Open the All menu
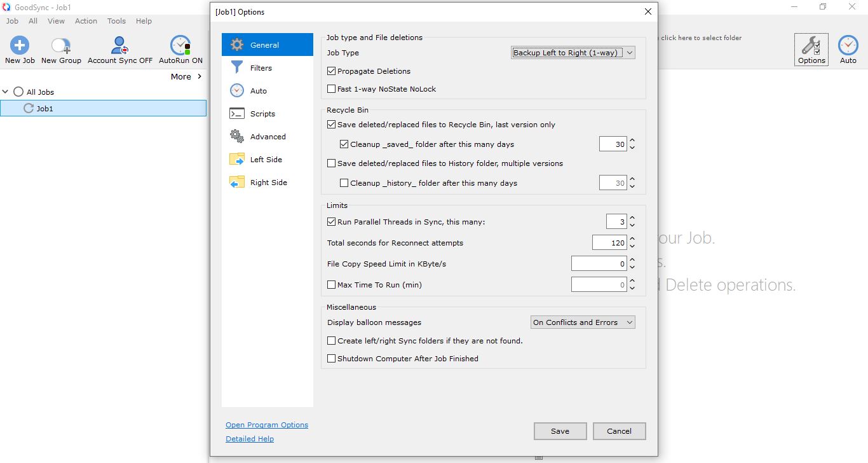868x463 pixels. point(33,21)
